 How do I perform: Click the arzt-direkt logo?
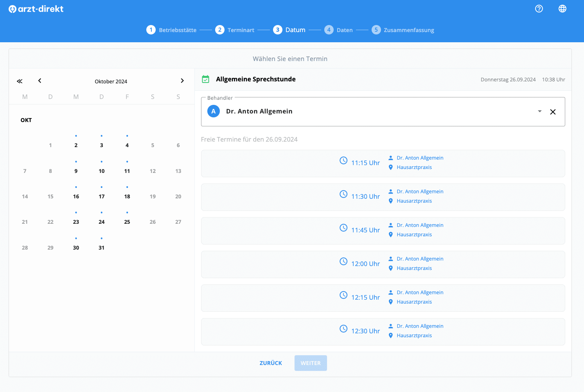36,9
